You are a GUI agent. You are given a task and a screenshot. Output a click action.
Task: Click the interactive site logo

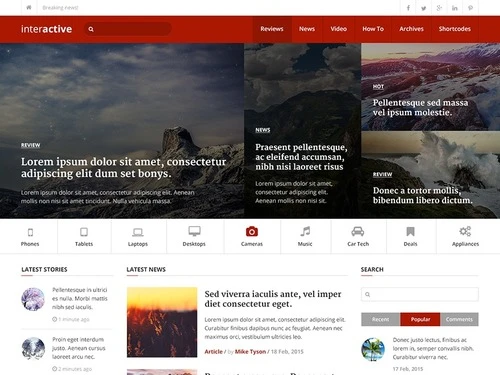coord(46,29)
